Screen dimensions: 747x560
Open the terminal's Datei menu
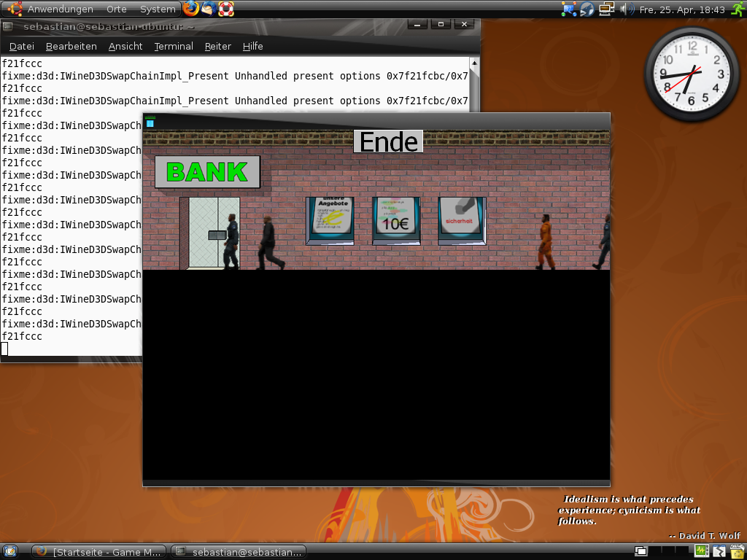point(22,46)
